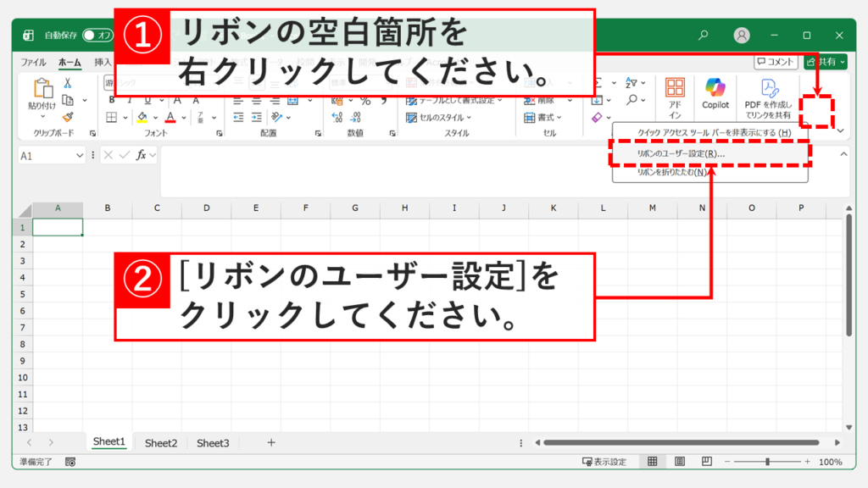Screen dimensions: 868x488
Task: Select the Home (ホーム) tab
Action: click(x=70, y=62)
